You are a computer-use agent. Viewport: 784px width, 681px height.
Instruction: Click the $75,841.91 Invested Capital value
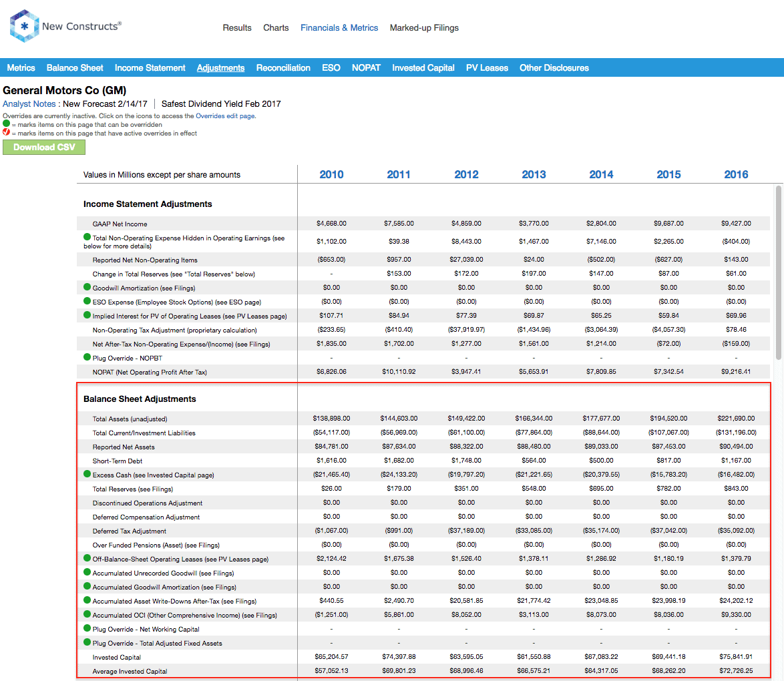[x=736, y=656]
